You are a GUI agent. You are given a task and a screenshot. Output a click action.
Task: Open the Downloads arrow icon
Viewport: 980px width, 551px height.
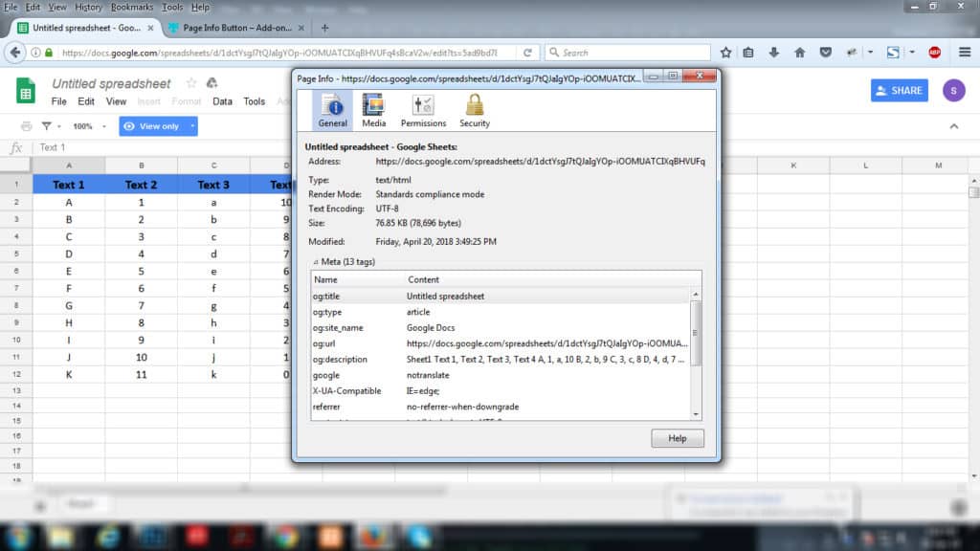pos(773,53)
